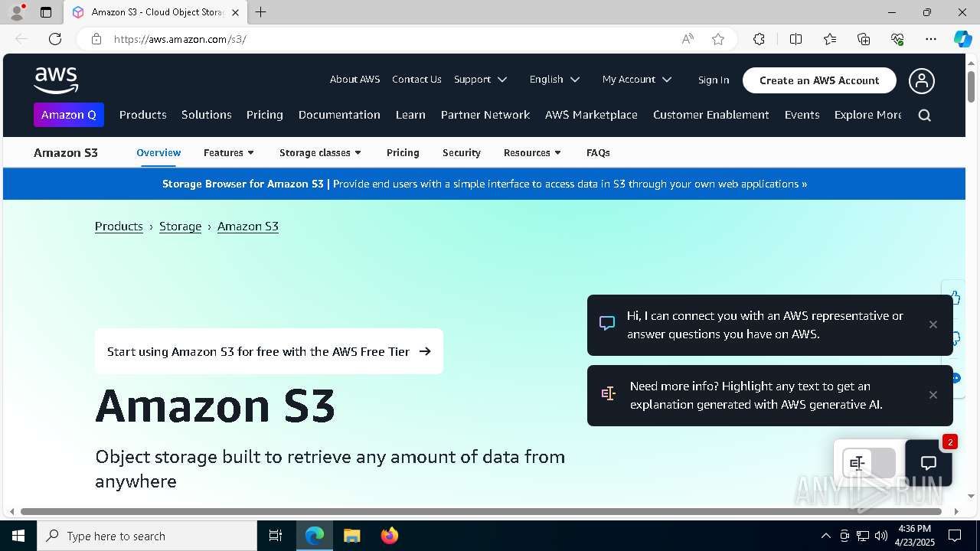Expand the English language dropdown

click(555, 80)
